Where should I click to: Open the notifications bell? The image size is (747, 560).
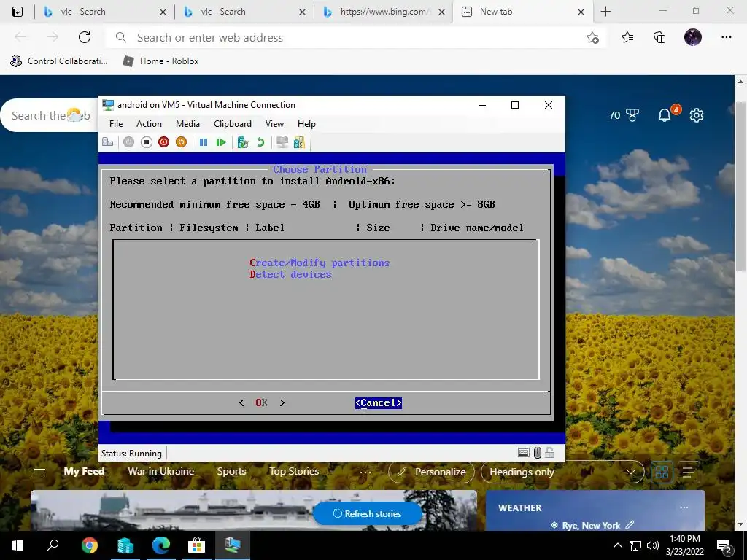click(665, 114)
